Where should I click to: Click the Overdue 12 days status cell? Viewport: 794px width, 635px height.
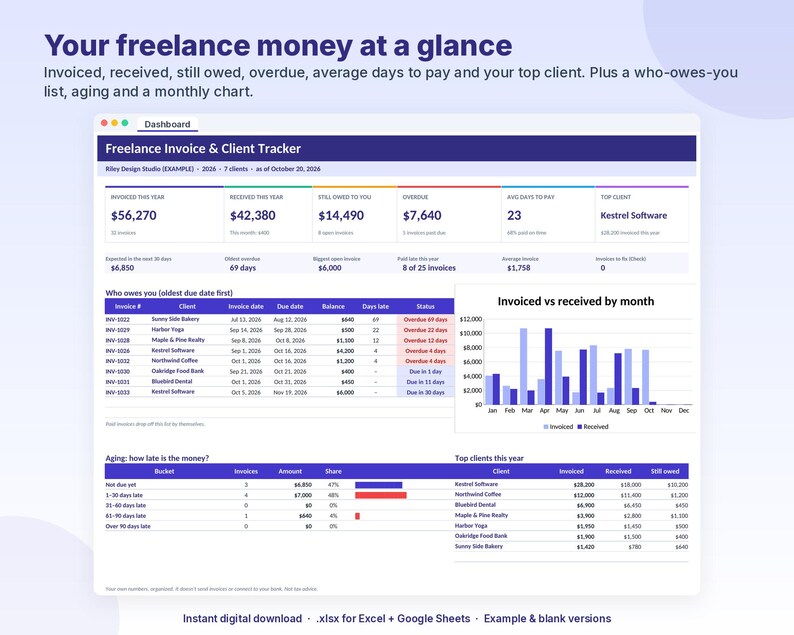point(425,340)
